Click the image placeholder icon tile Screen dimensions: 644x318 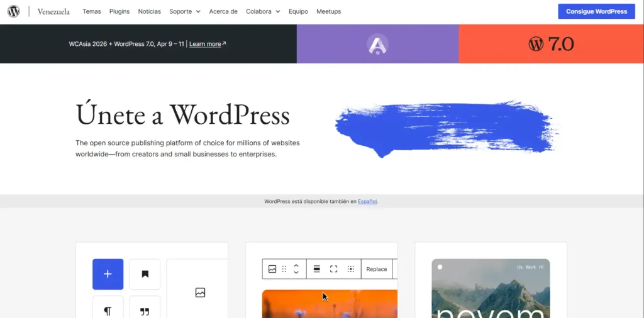200,292
